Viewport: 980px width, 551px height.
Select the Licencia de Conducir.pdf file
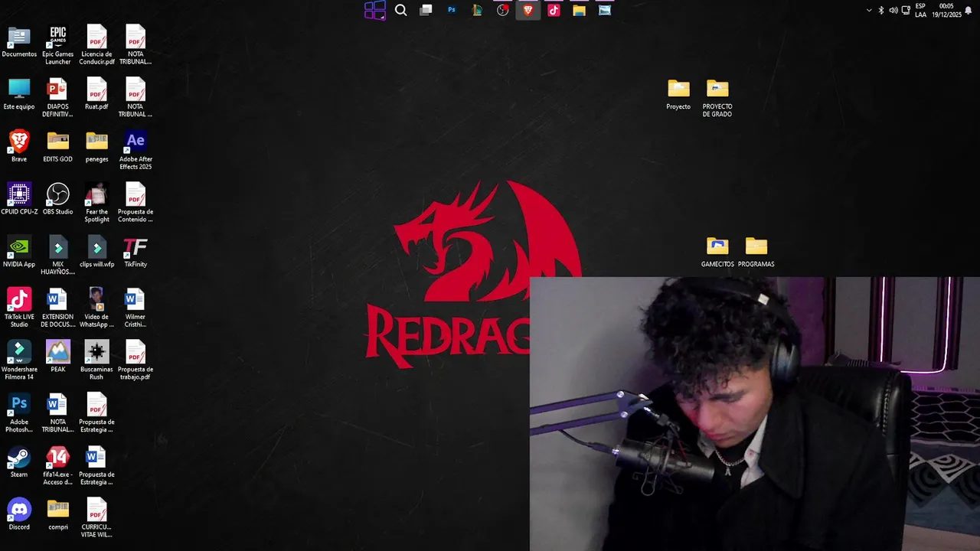click(96, 45)
